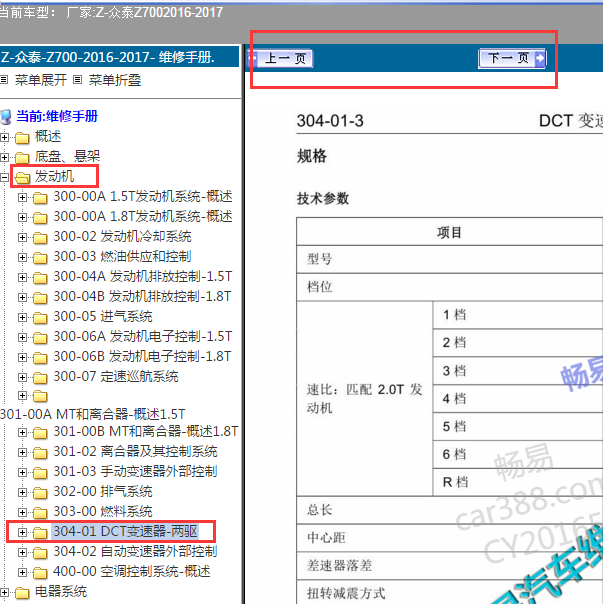
Task: Open the 电器系统 chapter
Action: 61,592
